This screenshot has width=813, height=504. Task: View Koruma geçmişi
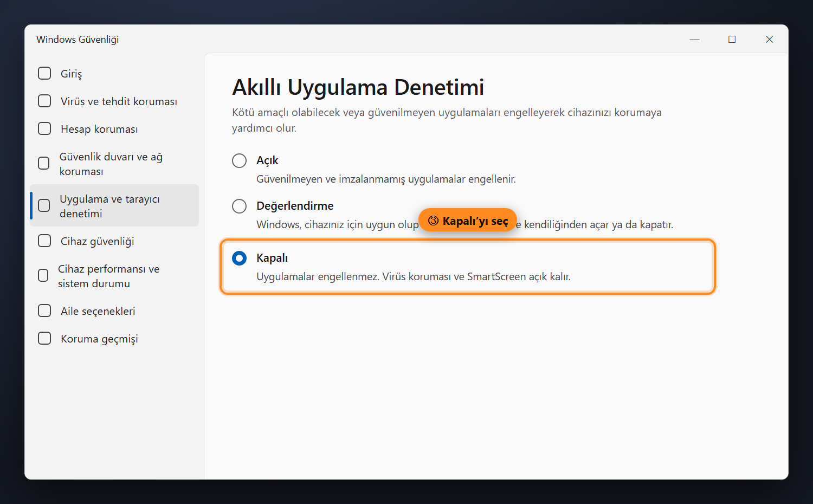coord(114,338)
